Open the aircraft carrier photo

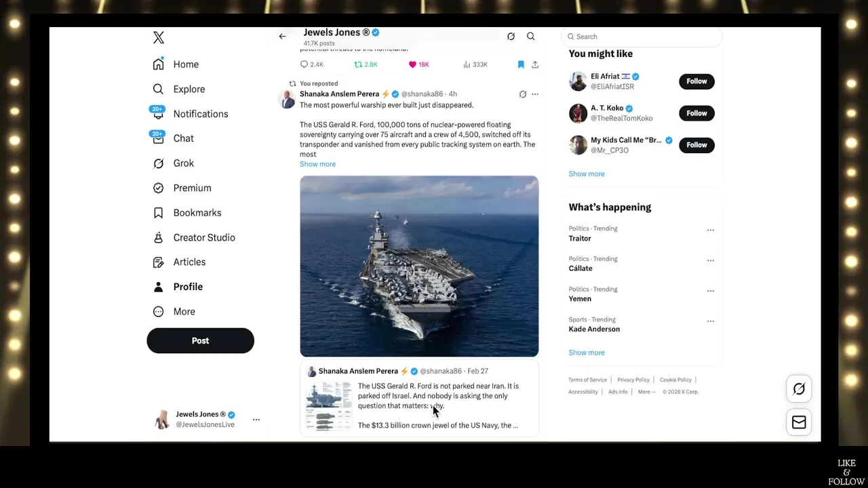click(x=419, y=266)
